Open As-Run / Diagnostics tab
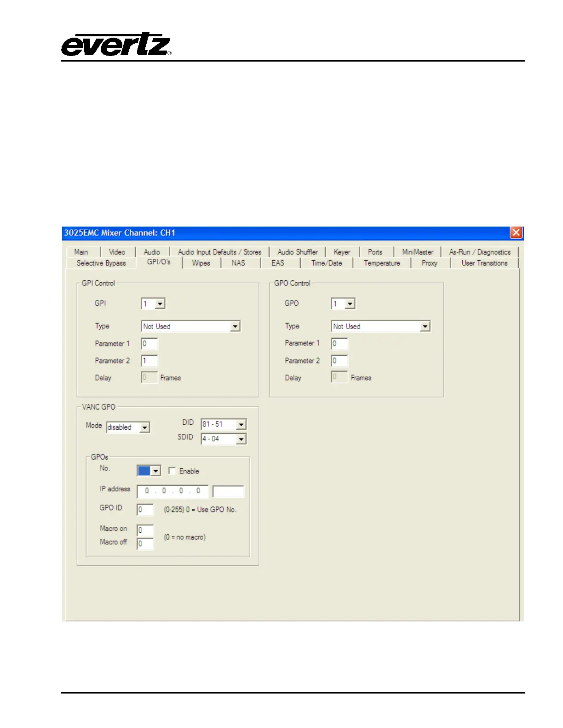The image size is (563, 728). tap(480, 252)
